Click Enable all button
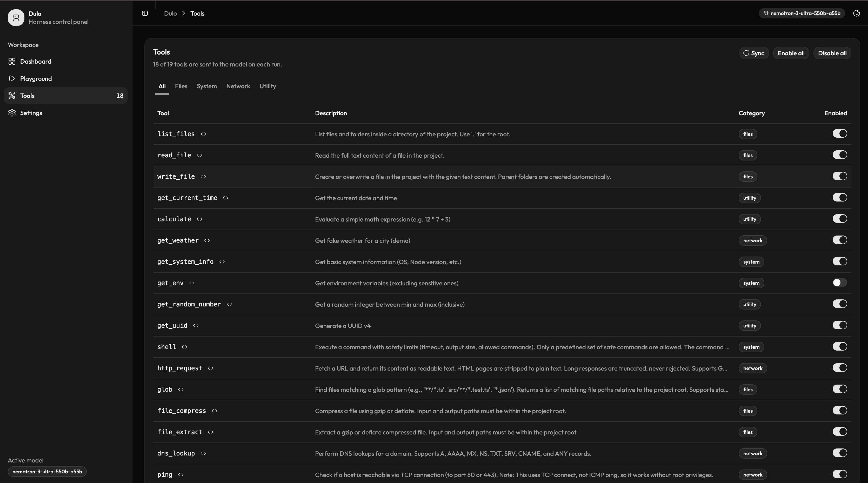868x483 pixels. click(x=791, y=53)
